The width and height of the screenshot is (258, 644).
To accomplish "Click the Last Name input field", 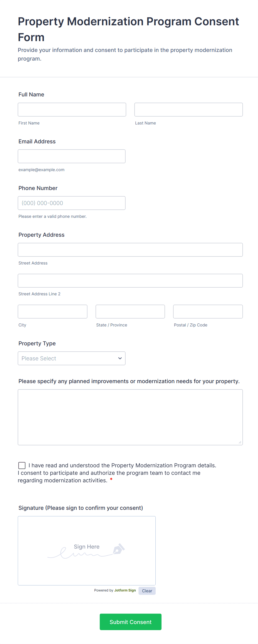I will coord(188,110).
